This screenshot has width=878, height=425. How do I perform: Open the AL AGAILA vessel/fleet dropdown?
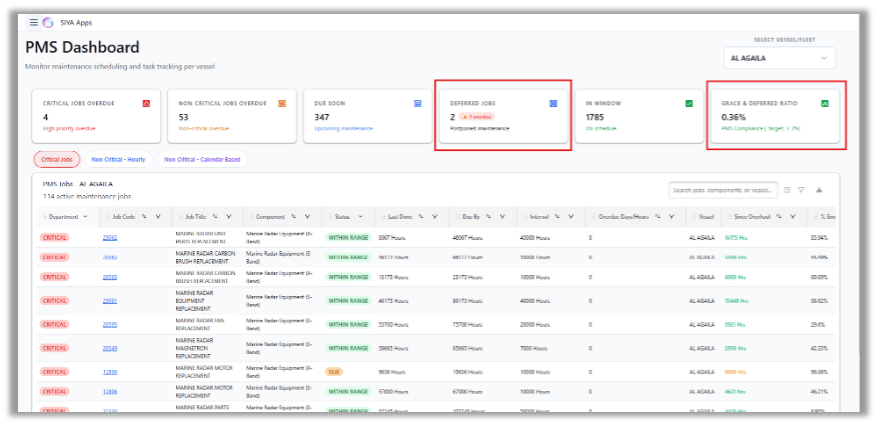click(x=779, y=58)
